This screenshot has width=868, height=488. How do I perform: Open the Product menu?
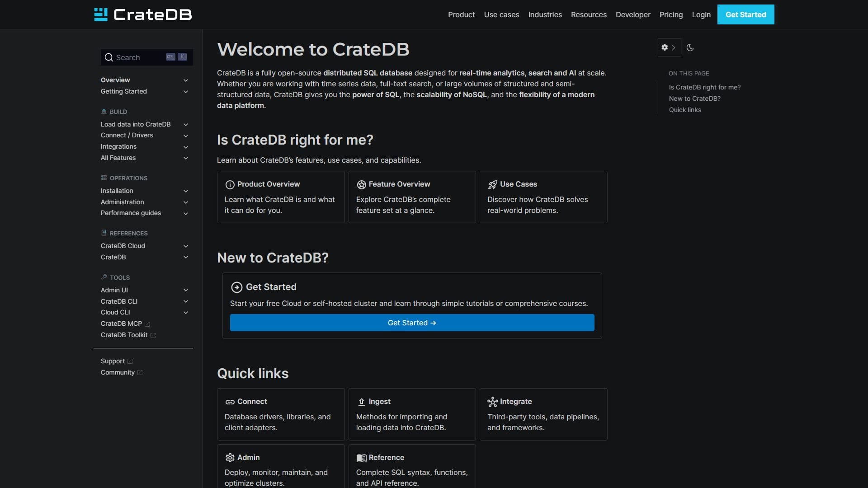pyautogui.click(x=461, y=14)
